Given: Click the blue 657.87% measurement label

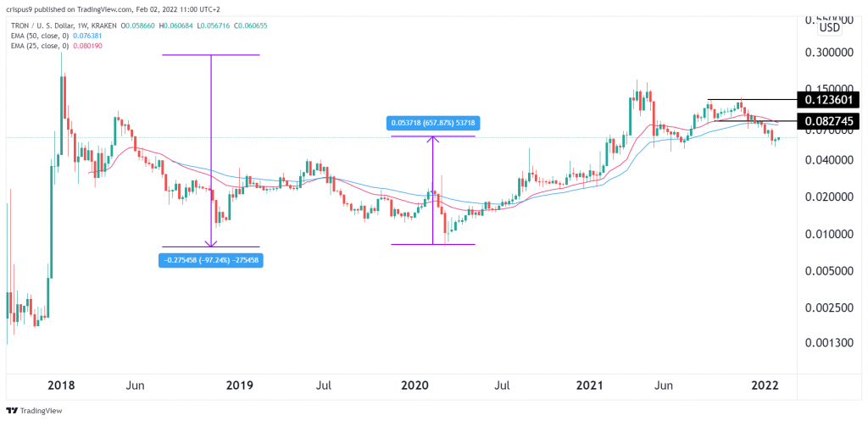Looking at the screenshot, I should coord(432,123).
